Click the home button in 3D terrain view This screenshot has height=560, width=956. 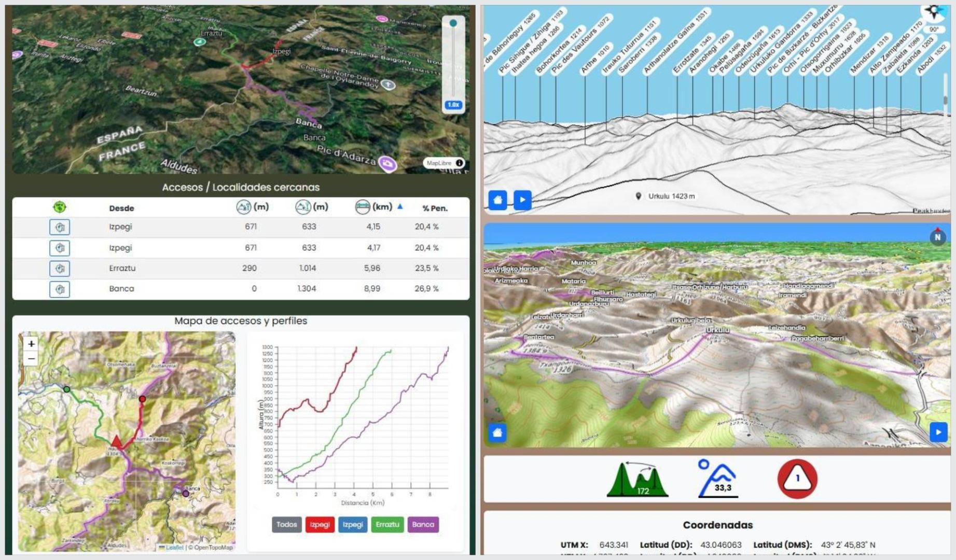point(497,432)
